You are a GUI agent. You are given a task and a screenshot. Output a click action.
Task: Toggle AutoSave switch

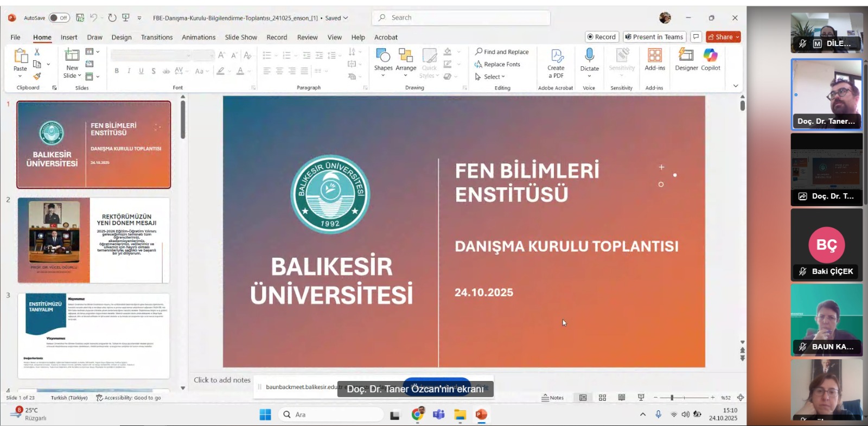click(x=59, y=18)
